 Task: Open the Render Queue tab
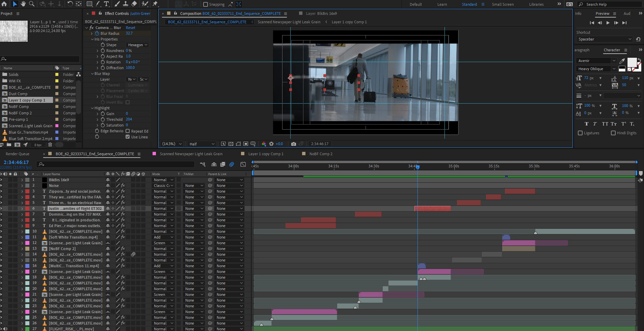pos(18,154)
